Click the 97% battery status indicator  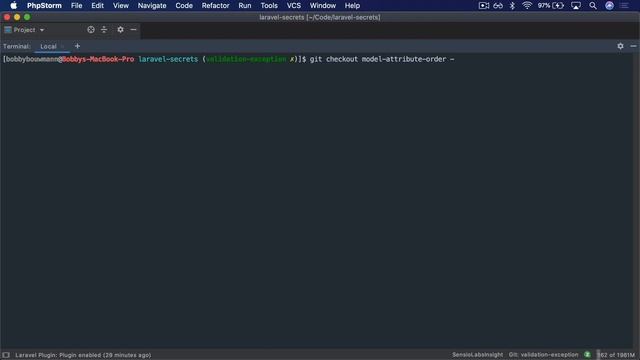[551, 5]
